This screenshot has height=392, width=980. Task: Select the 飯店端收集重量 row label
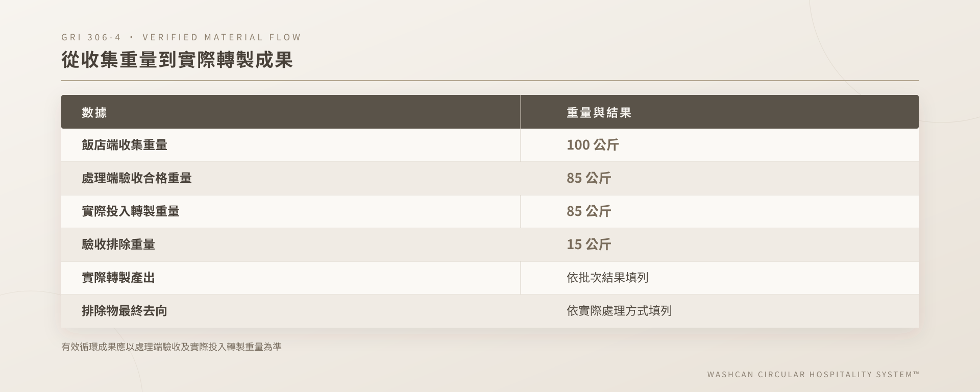125,145
